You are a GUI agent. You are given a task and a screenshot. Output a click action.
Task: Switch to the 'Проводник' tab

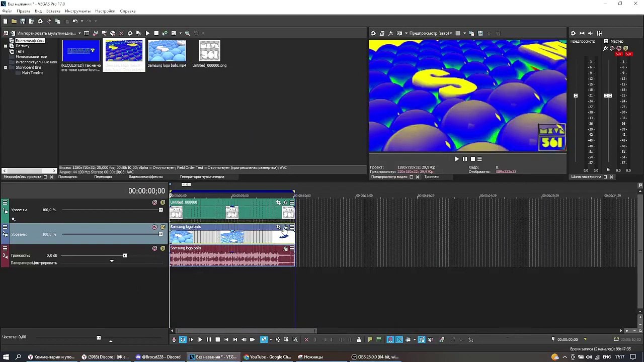68,177
